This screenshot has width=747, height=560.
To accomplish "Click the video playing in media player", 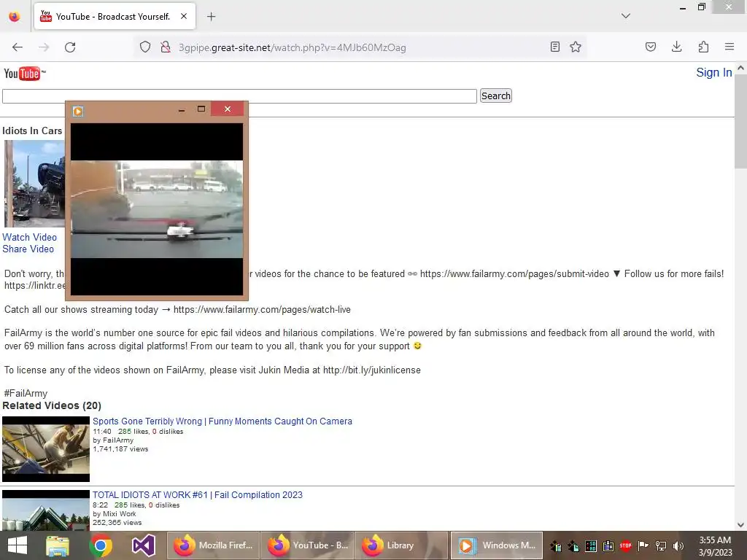I will 157,209.
